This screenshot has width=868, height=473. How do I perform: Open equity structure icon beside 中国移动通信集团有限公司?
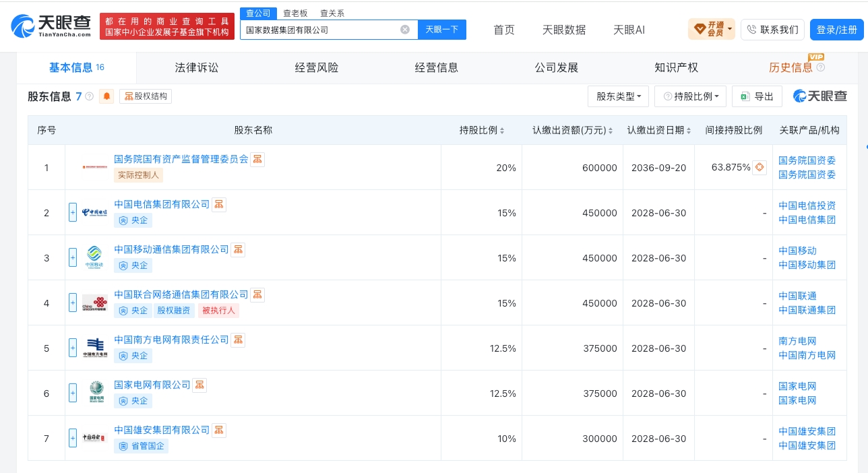(238, 250)
